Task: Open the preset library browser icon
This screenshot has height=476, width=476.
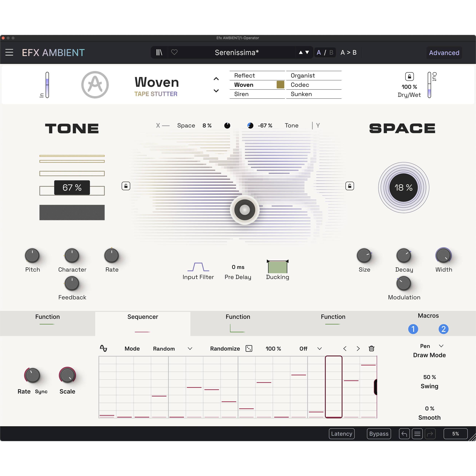Action: click(x=159, y=53)
